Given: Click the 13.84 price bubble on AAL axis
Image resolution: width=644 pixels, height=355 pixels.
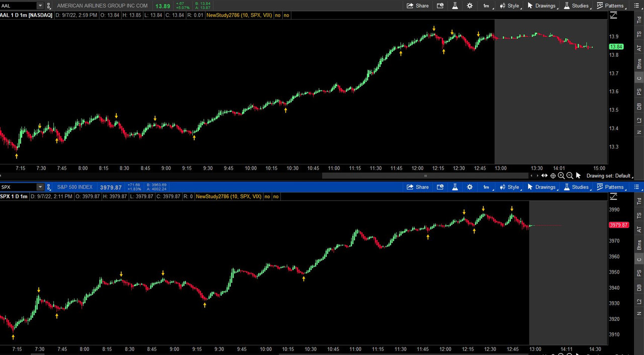Looking at the screenshot, I should point(616,46).
